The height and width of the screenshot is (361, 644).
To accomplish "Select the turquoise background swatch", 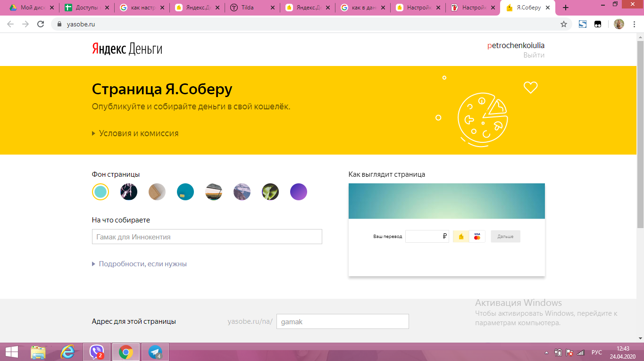I will (100, 192).
